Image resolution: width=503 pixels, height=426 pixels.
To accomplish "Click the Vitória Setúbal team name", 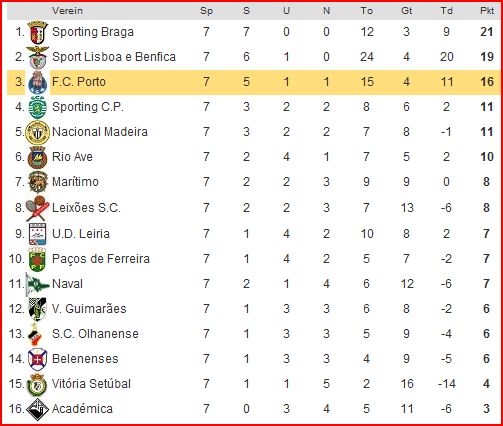I will pyautogui.click(x=91, y=384).
